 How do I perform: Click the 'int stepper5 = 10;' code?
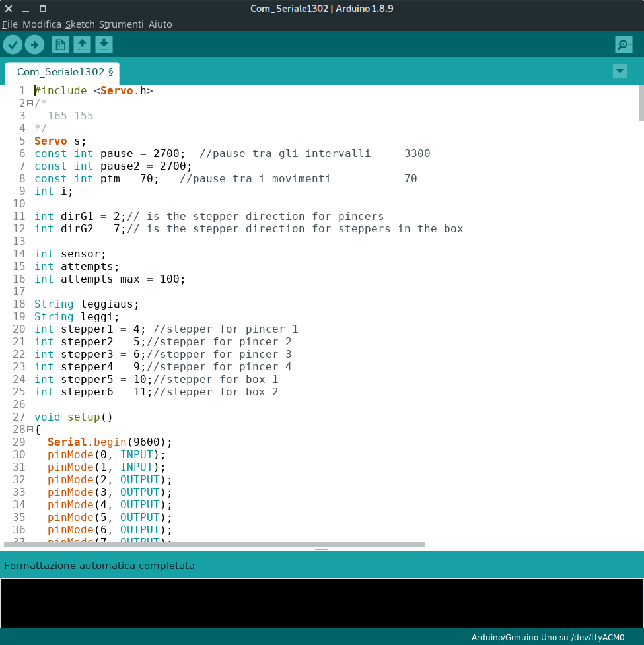93,379
